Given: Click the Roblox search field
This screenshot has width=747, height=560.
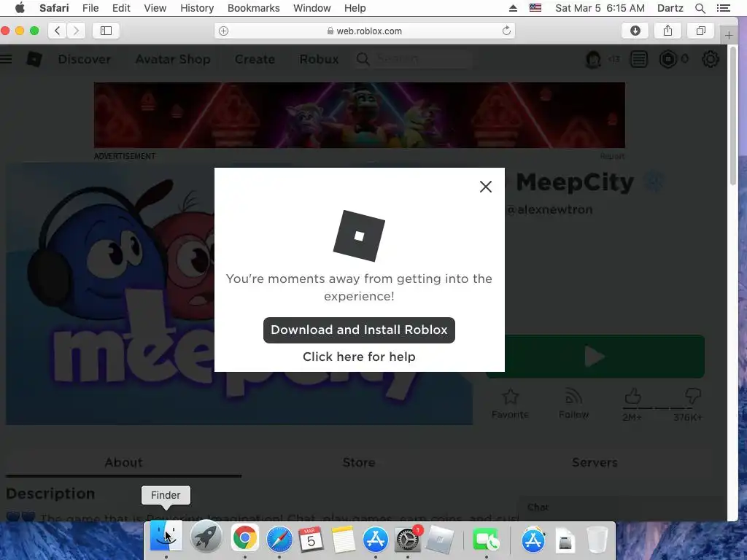Looking at the screenshot, I should [x=414, y=59].
